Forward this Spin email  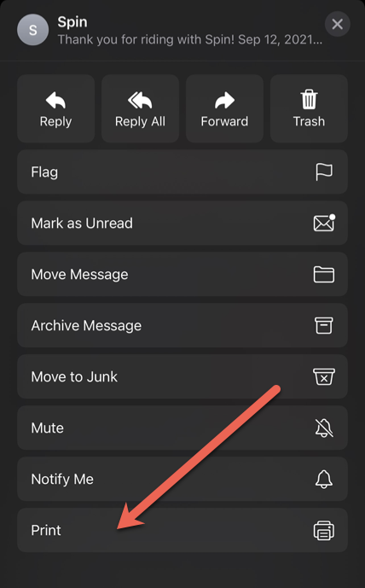224,108
